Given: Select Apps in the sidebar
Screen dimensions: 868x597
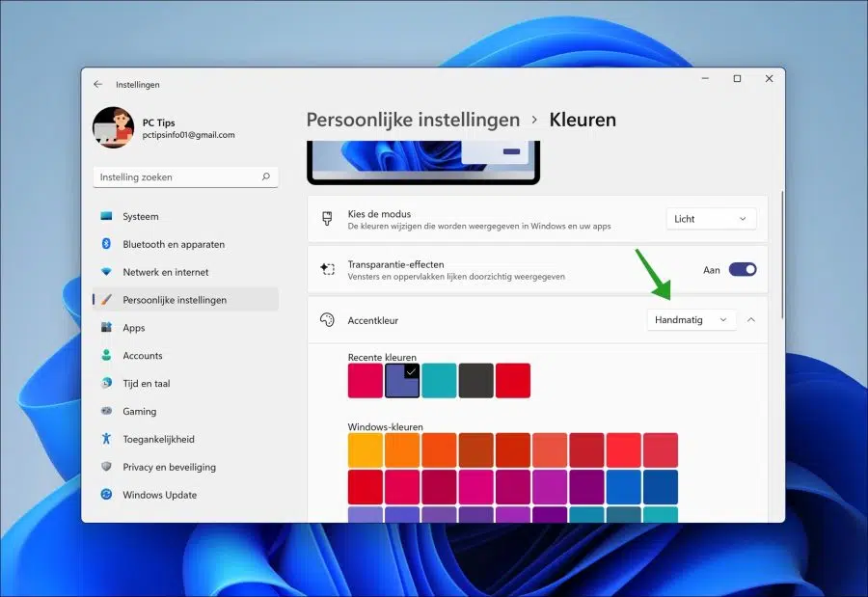Looking at the screenshot, I should [185, 327].
